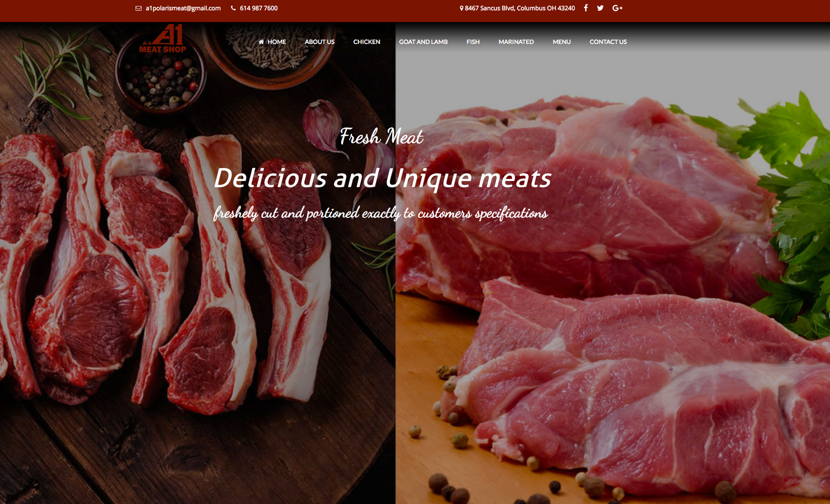Click the home icon beside HOME
This screenshot has width=830, height=504.
tap(261, 41)
